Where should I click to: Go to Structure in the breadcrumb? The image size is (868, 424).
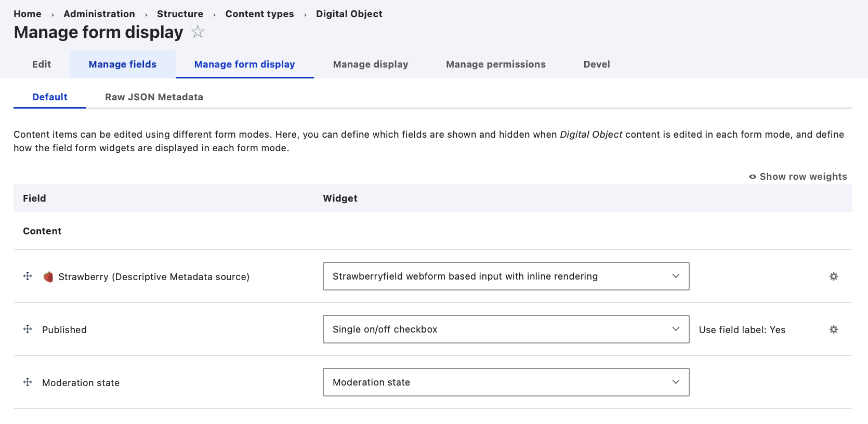click(180, 14)
